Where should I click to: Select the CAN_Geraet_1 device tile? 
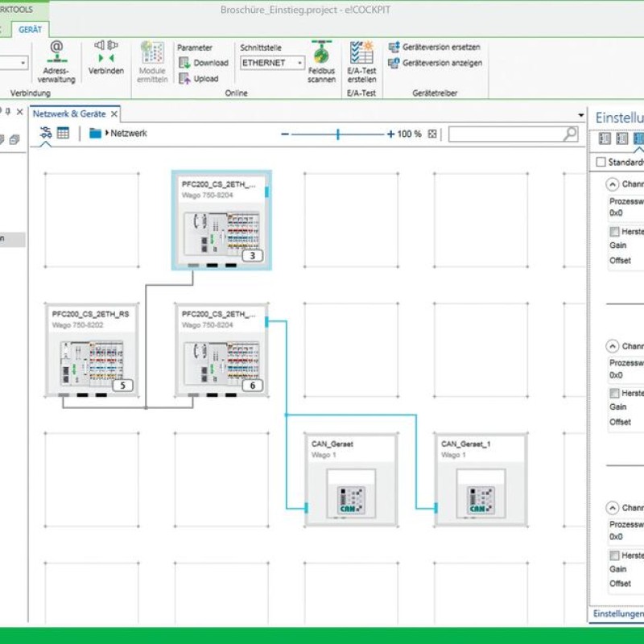tap(481, 480)
